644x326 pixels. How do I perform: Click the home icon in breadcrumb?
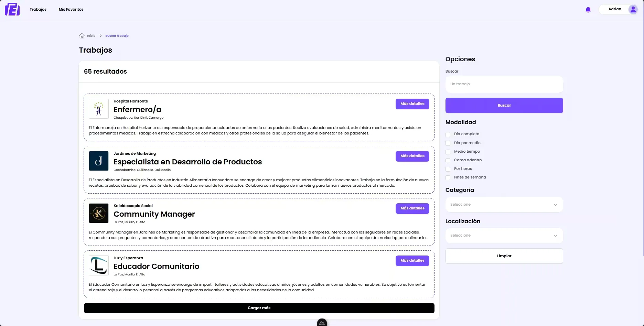point(82,35)
